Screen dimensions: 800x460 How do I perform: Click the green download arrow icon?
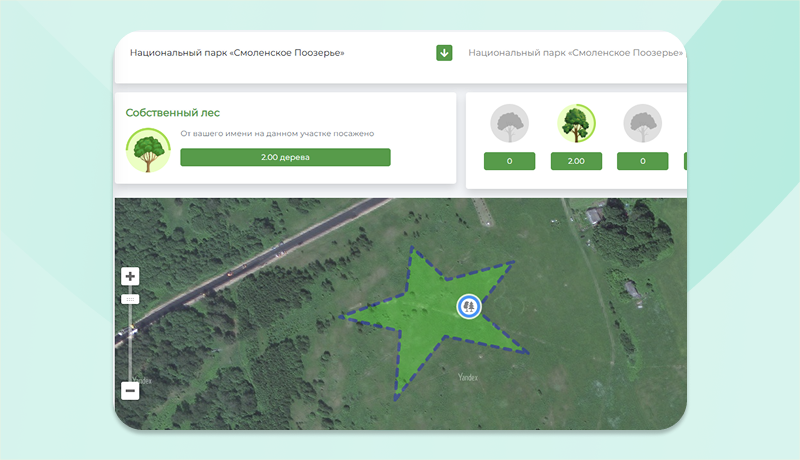[444, 53]
